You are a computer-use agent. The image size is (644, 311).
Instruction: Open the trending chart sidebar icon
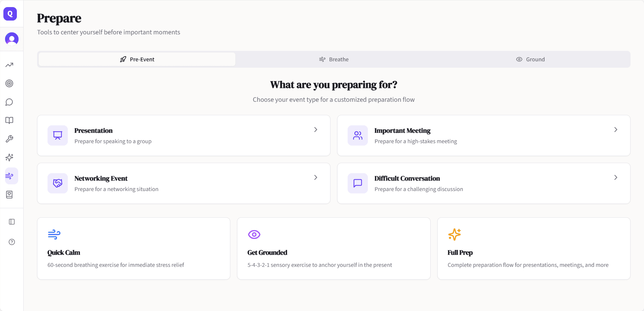click(9, 65)
